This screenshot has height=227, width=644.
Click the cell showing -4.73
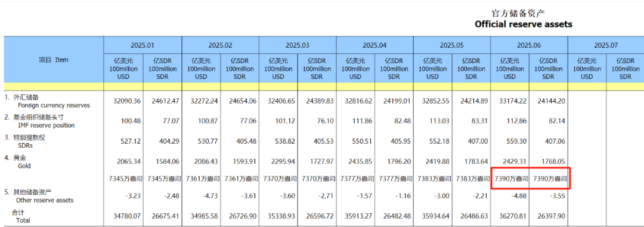point(210,196)
